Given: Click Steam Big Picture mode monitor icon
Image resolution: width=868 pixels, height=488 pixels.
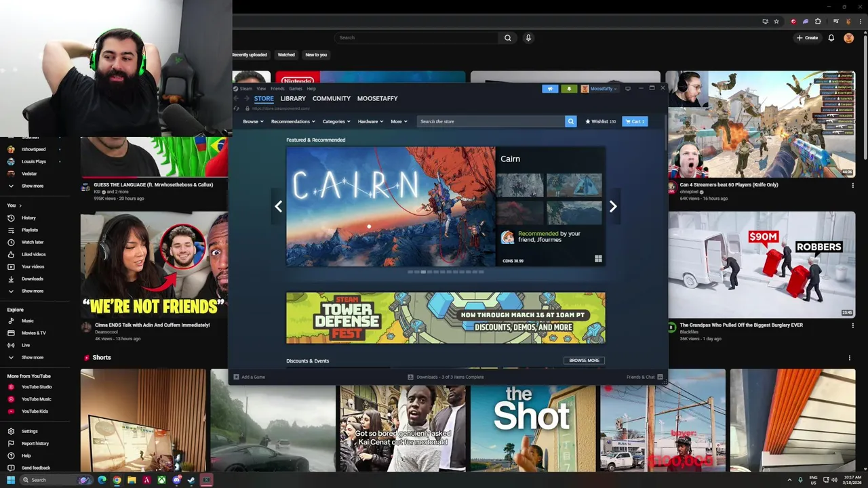Looking at the screenshot, I should (628, 89).
